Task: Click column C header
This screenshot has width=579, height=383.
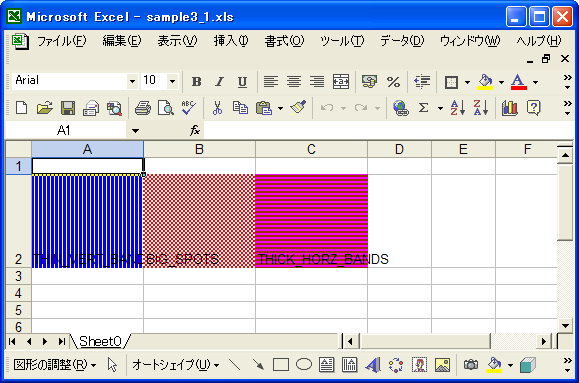Action: pyautogui.click(x=311, y=149)
